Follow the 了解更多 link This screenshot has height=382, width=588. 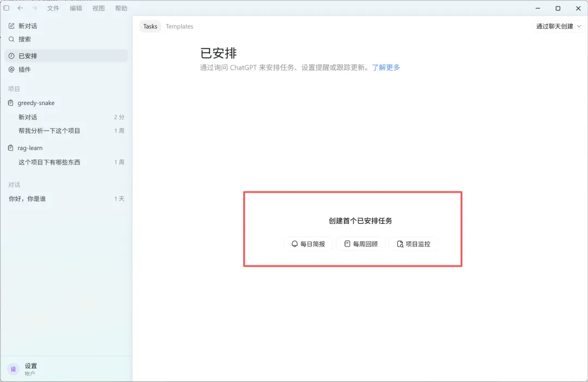tap(386, 67)
